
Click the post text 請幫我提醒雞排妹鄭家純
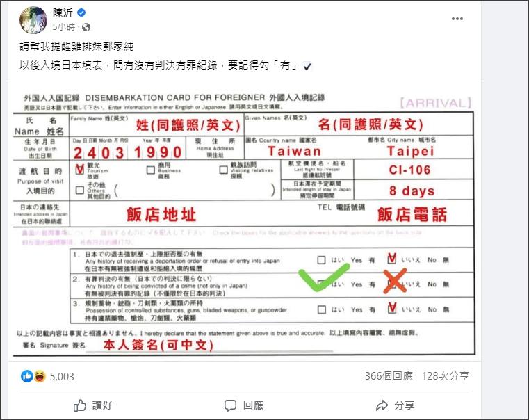76,46
